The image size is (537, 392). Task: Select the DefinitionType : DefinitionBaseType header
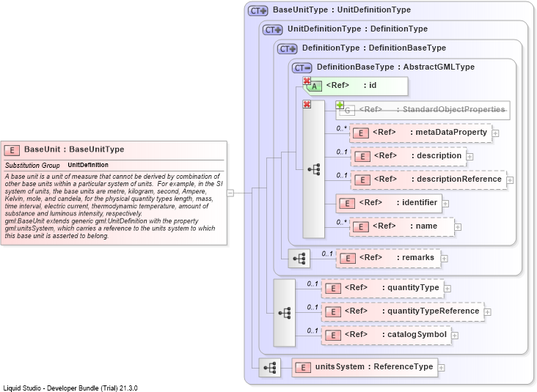point(374,48)
